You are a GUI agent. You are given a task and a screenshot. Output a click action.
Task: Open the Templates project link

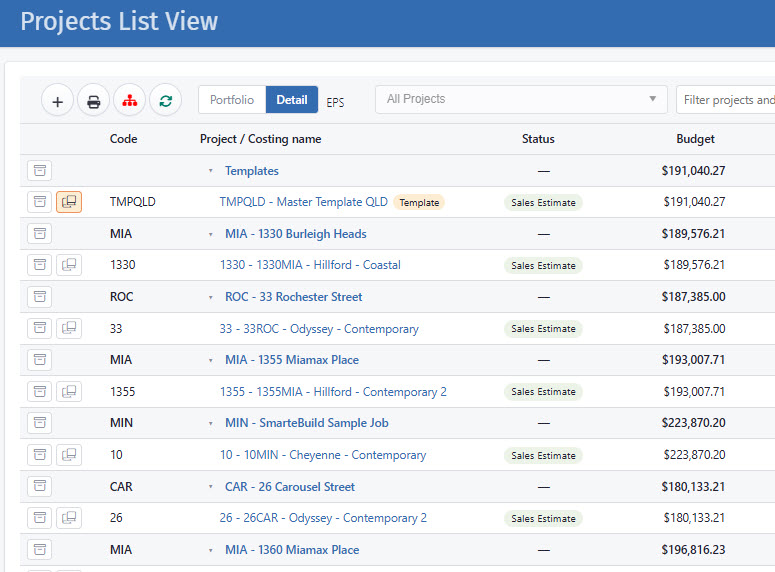point(252,171)
